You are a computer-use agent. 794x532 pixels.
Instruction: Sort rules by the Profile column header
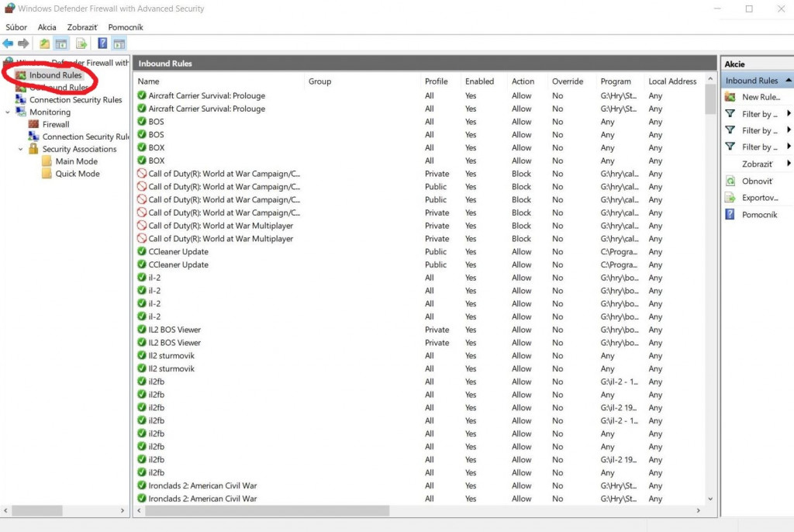click(436, 81)
